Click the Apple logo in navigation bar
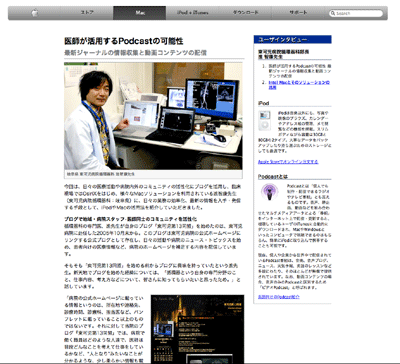 click(x=34, y=13)
